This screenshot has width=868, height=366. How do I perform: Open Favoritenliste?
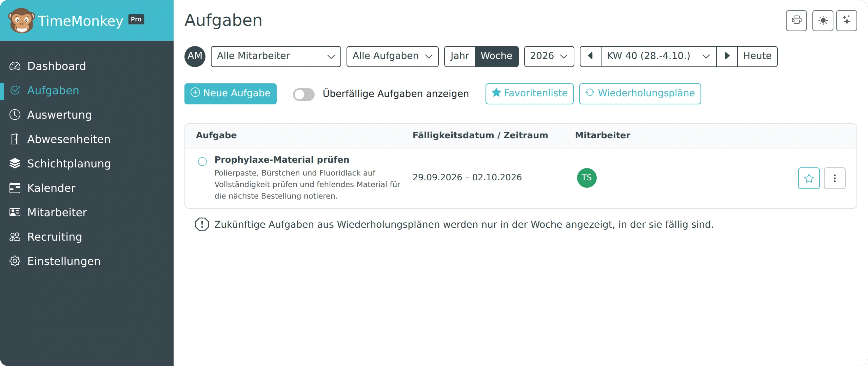pyautogui.click(x=530, y=94)
